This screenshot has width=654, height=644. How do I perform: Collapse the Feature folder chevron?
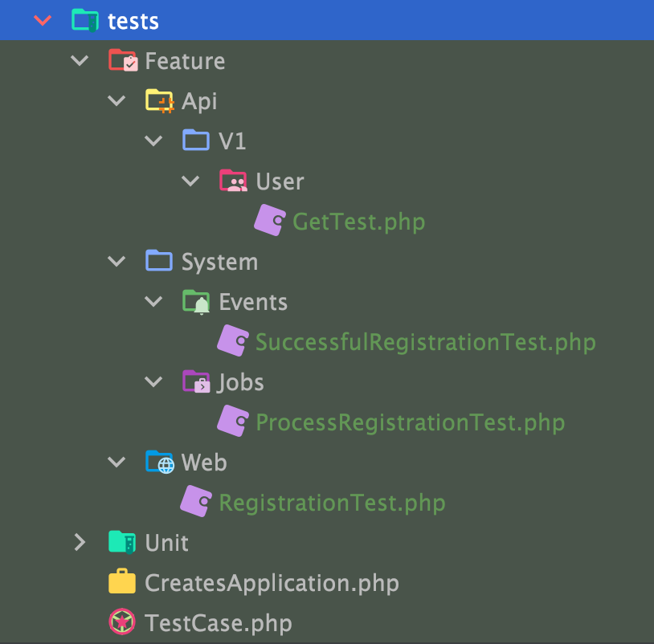[x=80, y=61]
